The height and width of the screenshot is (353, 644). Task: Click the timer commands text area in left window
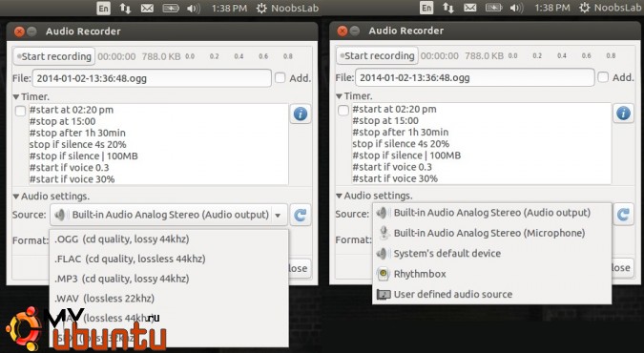[158, 144]
